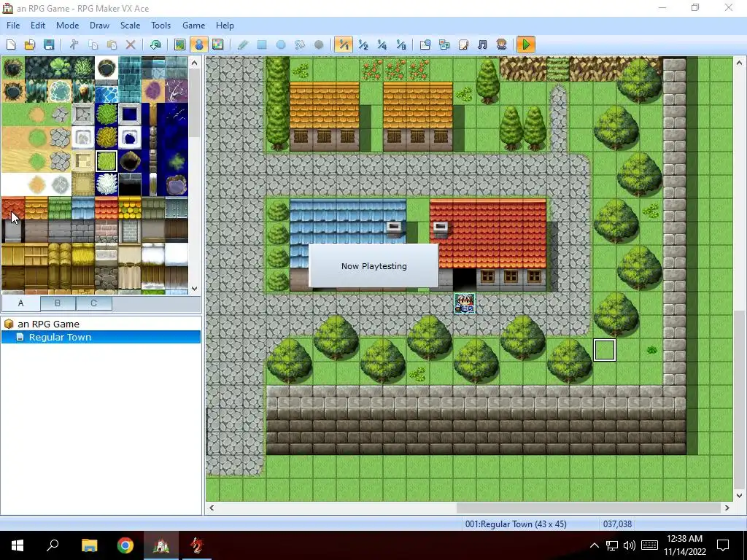Create a new project with the toolbar icon
The width and height of the screenshot is (747, 560).
pos(11,44)
